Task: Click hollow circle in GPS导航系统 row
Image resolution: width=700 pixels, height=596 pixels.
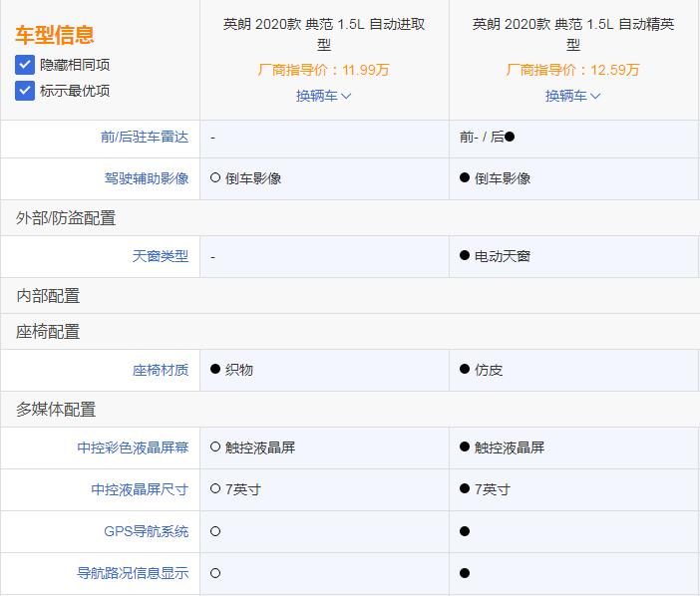Action: click(215, 531)
